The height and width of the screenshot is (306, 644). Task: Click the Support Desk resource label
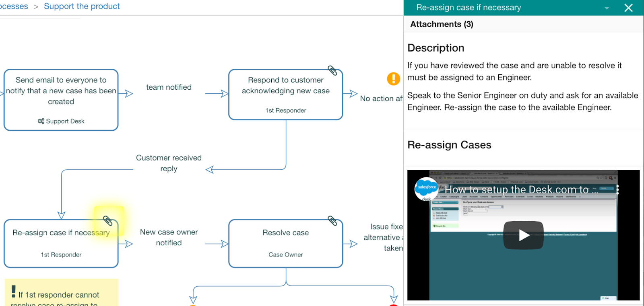pyautogui.click(x=65, y=121)
